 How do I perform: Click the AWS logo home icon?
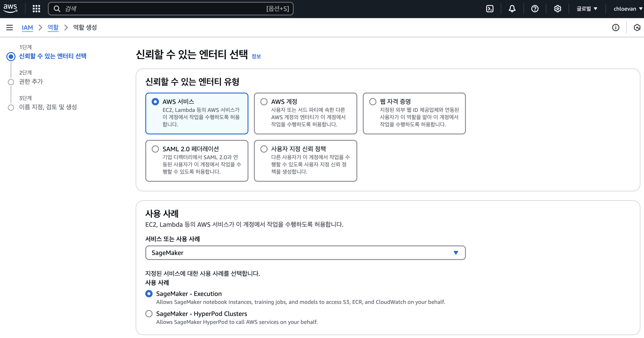(x=10, y=8)
